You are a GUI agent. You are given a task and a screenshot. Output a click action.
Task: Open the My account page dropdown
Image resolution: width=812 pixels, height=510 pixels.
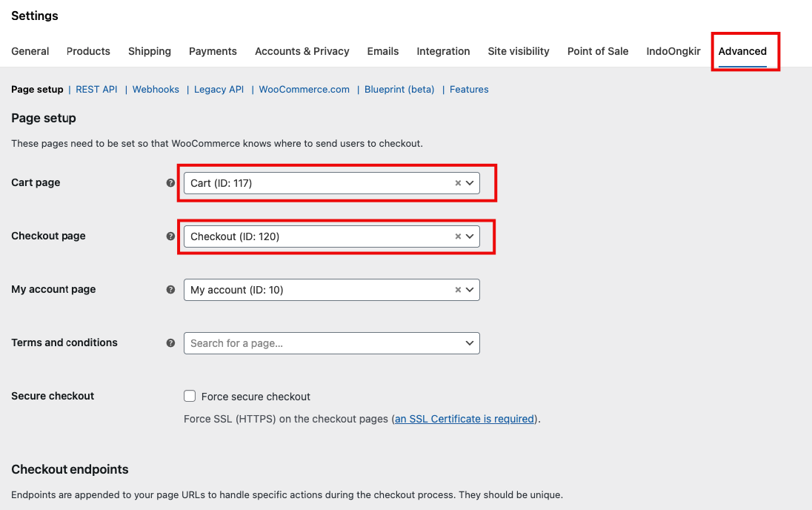click(x=470, y=290)
